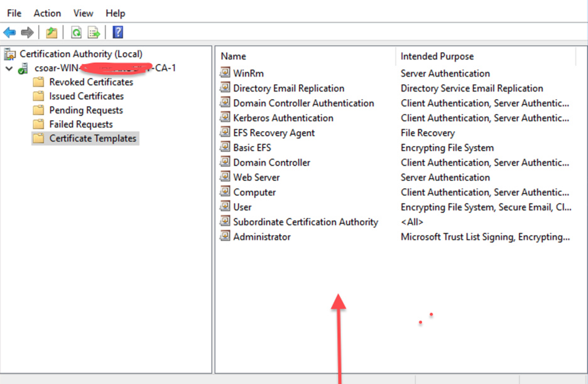Open the File menu
The image size is (588, 384).
tap(13, 13)
